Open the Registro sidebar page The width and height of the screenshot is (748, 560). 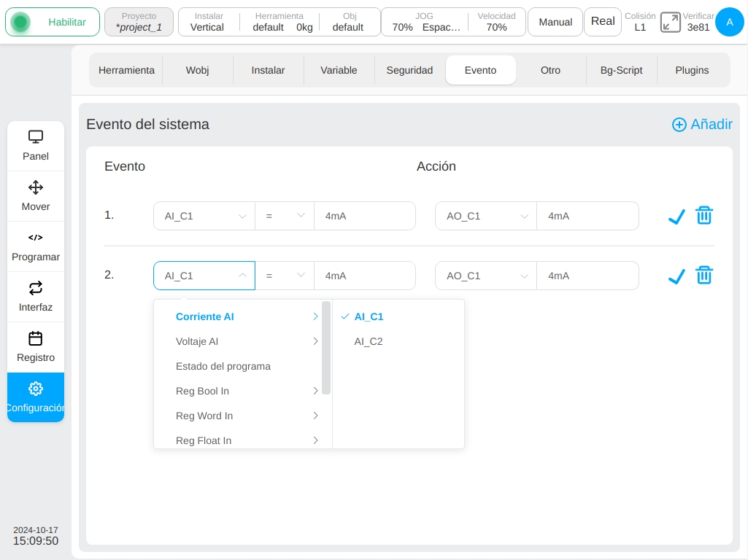tap(36, 347)
